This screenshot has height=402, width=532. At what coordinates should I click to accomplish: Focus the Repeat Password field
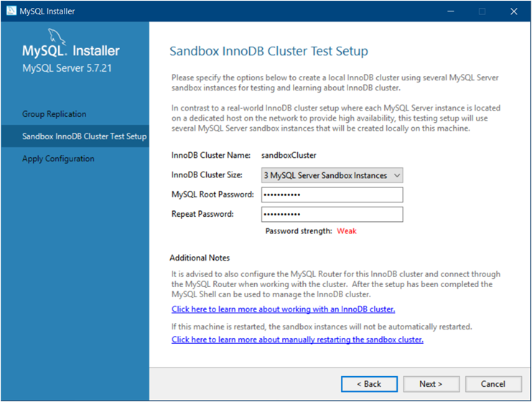point(330,215)
